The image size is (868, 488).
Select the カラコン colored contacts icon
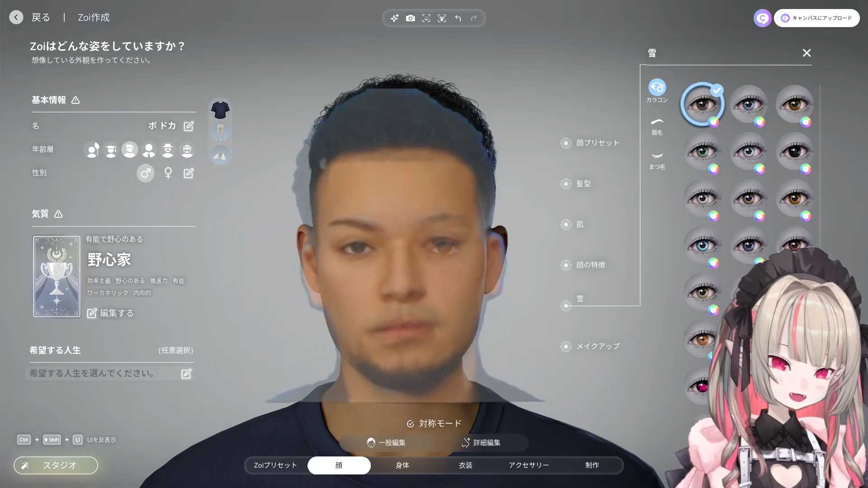coord(657,88)
